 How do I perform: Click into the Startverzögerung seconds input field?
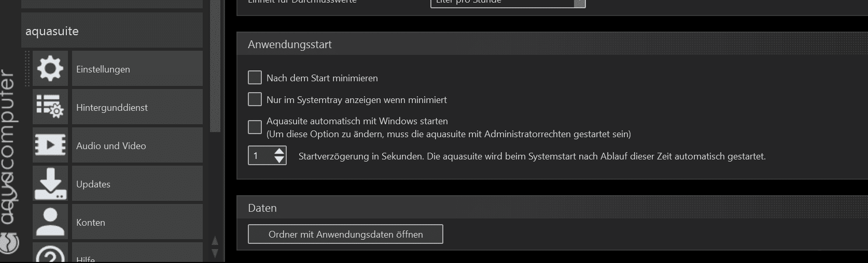(x=261, y=156)
